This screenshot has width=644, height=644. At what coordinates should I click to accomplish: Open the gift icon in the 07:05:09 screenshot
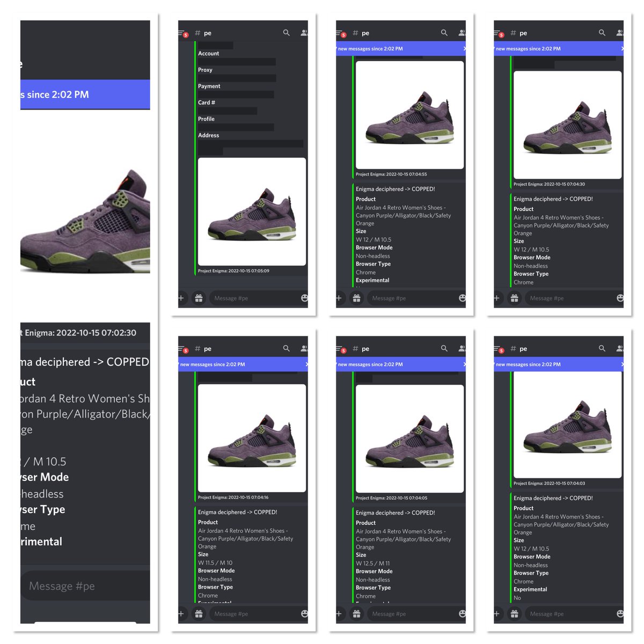199,298
